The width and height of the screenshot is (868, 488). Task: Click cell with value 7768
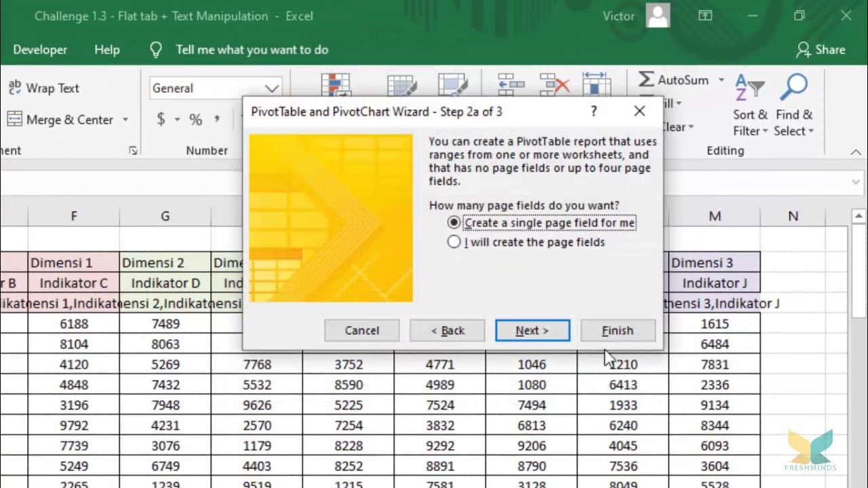(x=257, y=365)
